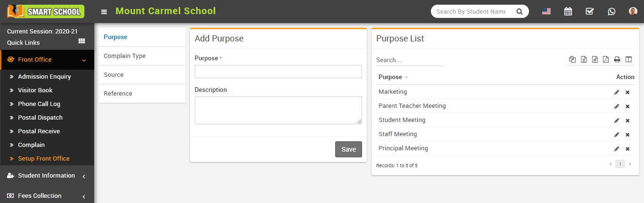The image size is (644, 203).
Task: Open the column visibility toggle icon
Action: click(628, 59)
